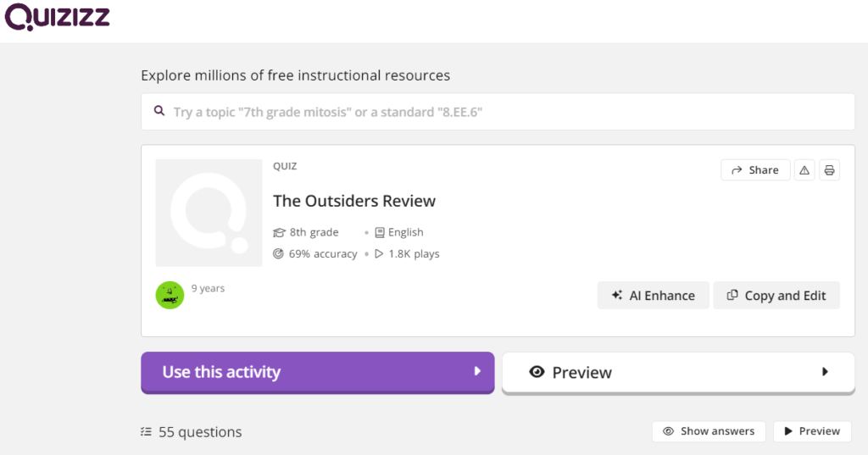Click the accuracy target icon
Viewport: 868px width, 455px height.
279,253
